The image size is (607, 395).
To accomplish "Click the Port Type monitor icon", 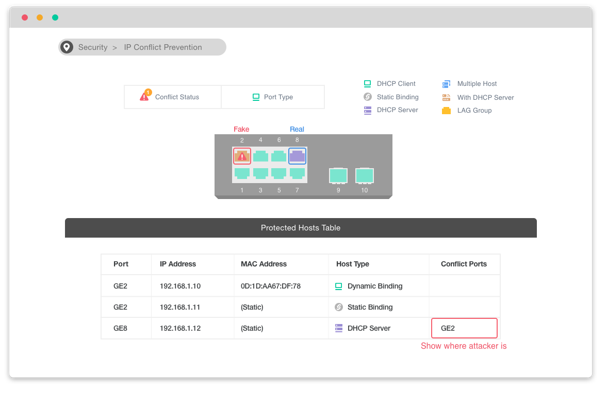I will 256,97.
